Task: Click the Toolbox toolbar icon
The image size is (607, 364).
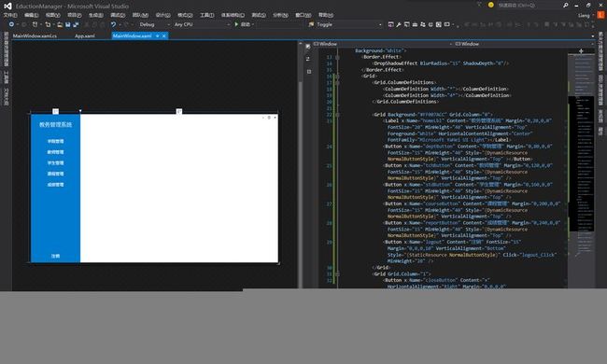Action: pos(415,24)
